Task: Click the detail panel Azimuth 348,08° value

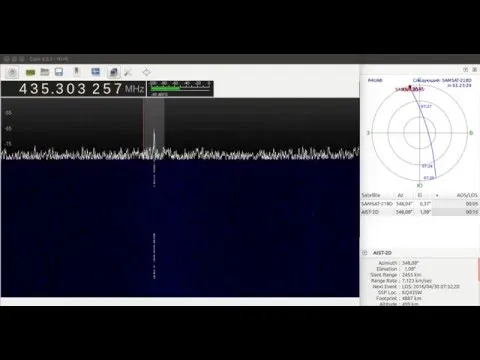Action: [x=410, y=263]
